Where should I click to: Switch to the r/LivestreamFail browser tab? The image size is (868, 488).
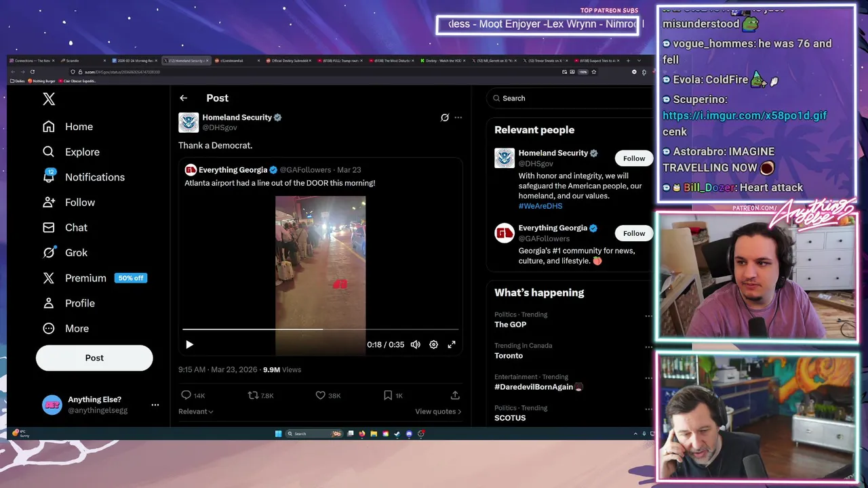(x=235, y=60)
